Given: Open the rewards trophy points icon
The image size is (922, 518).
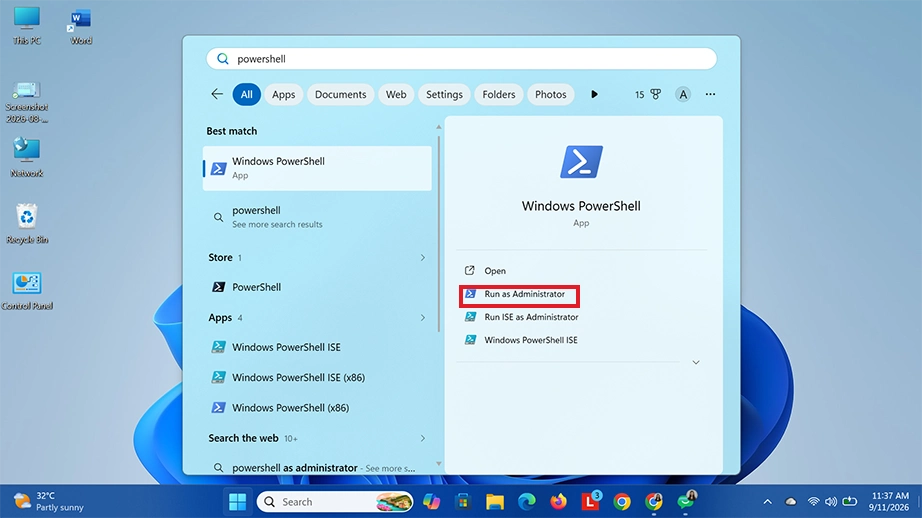Looking at the screenshot, I should pos(648,94).
